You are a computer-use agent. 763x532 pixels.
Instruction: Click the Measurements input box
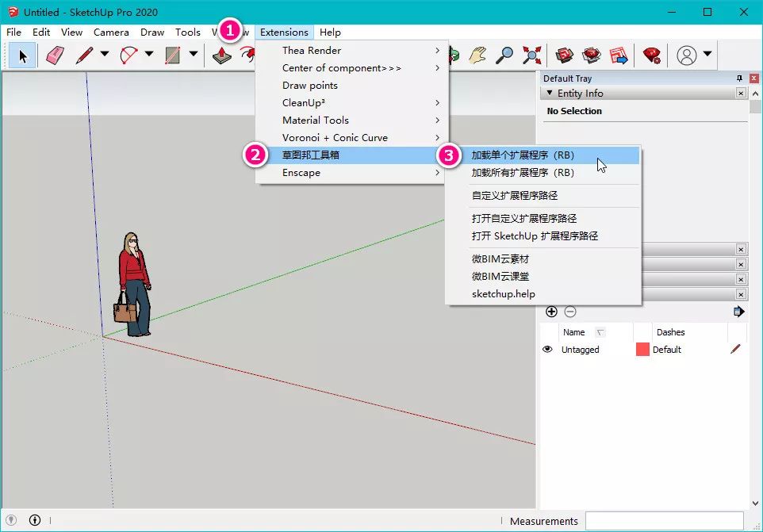point(664,521)
